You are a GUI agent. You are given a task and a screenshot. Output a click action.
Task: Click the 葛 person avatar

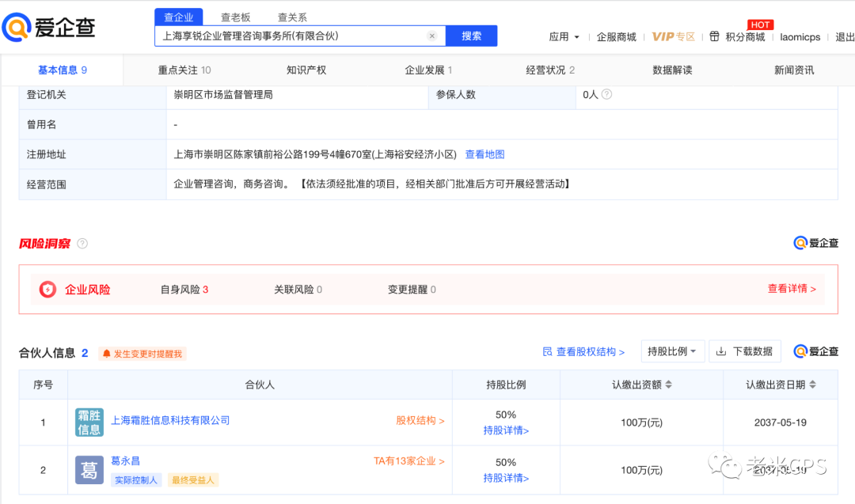[x=89, y=470]
